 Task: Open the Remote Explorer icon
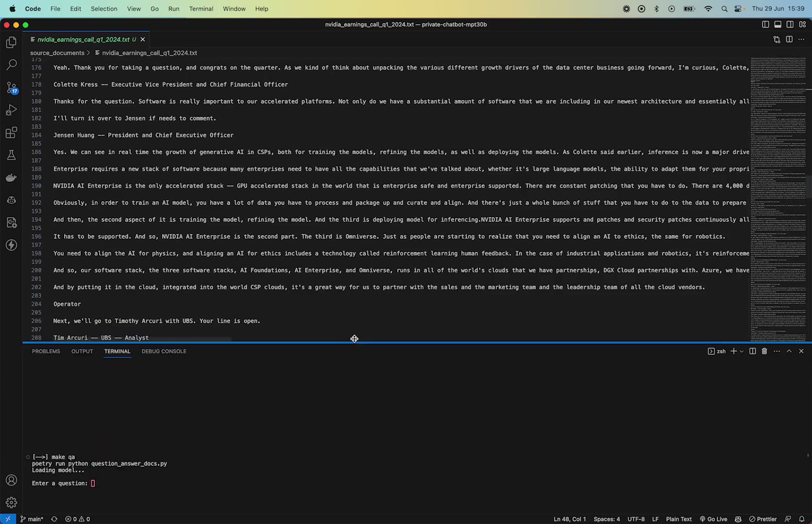click(x=11, y=222)
